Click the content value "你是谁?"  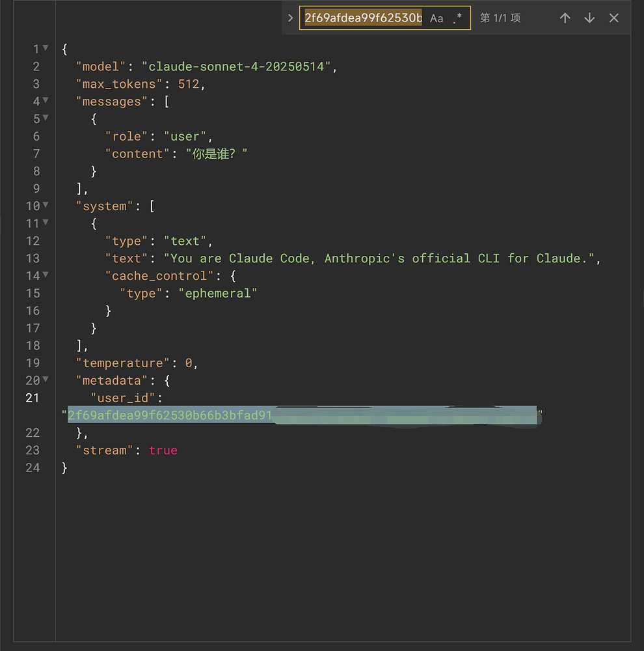216,154
